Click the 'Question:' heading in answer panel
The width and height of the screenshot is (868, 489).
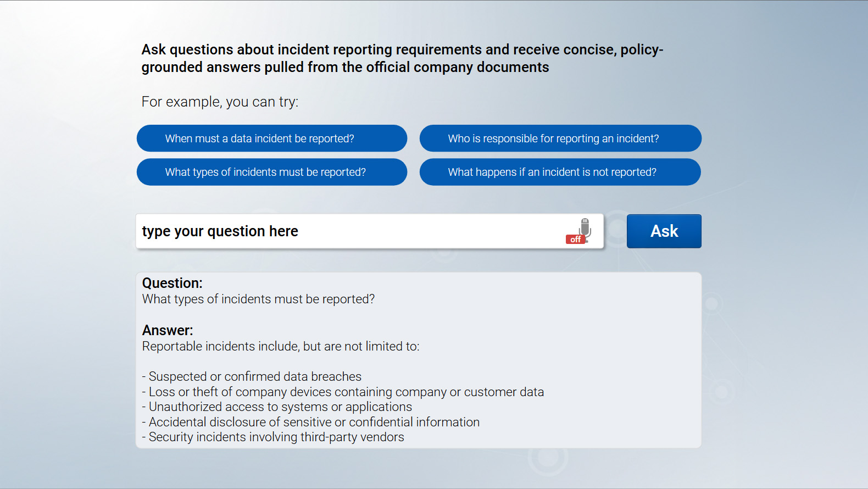[x=173, y=283]
